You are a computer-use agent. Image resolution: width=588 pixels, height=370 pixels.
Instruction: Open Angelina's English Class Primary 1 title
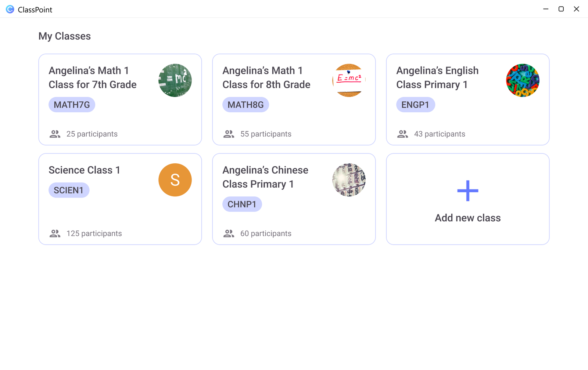[x=437, y=77]
